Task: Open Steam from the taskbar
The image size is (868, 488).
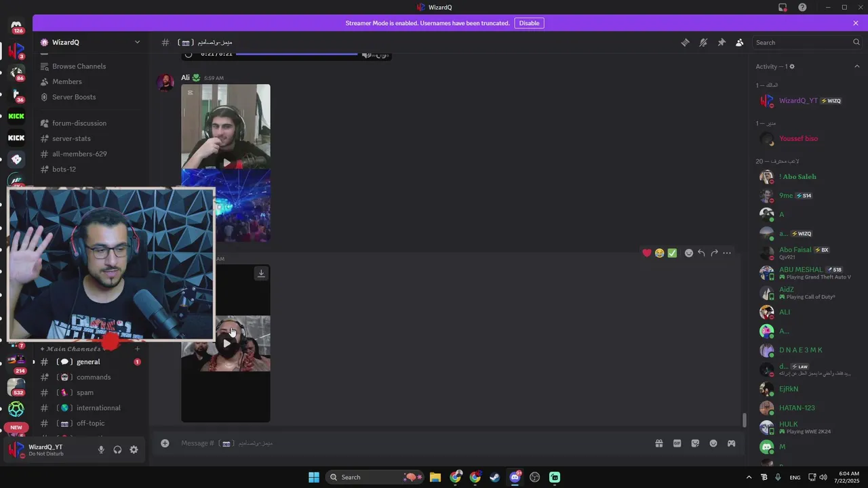Action: (x=495, y=477)
